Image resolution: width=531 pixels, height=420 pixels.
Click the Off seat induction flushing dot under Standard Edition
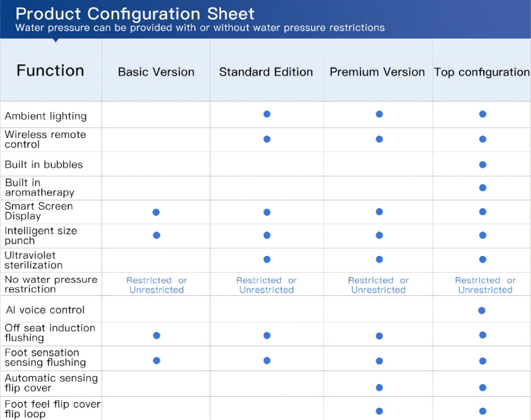click(267, 336)
